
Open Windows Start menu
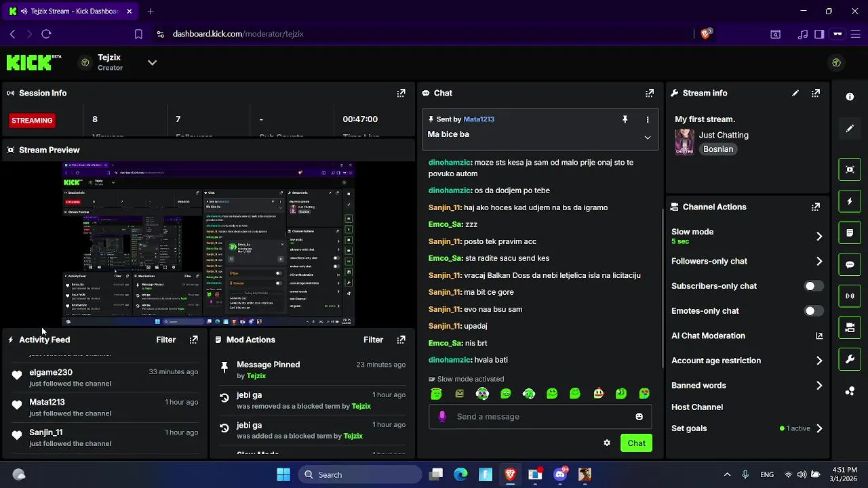[x=283, y=474]
